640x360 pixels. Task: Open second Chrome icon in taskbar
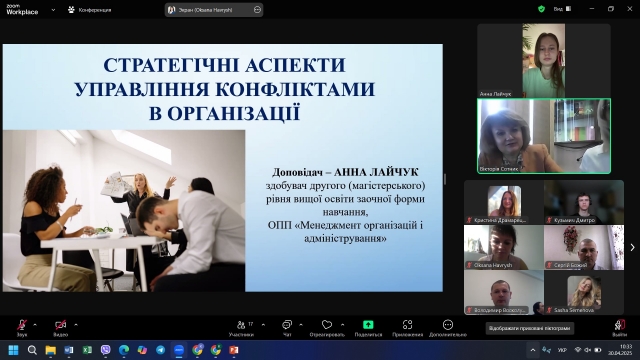(216, 350)
